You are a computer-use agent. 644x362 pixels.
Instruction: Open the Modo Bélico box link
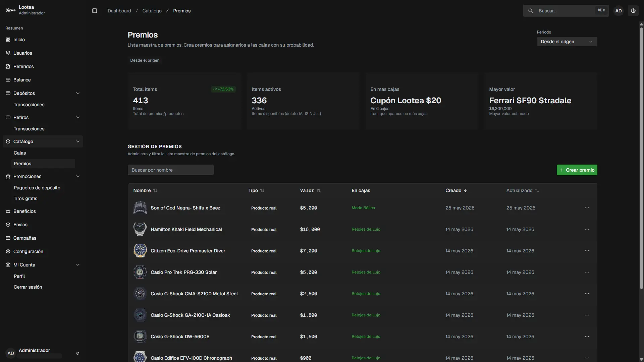pos(363,208)
